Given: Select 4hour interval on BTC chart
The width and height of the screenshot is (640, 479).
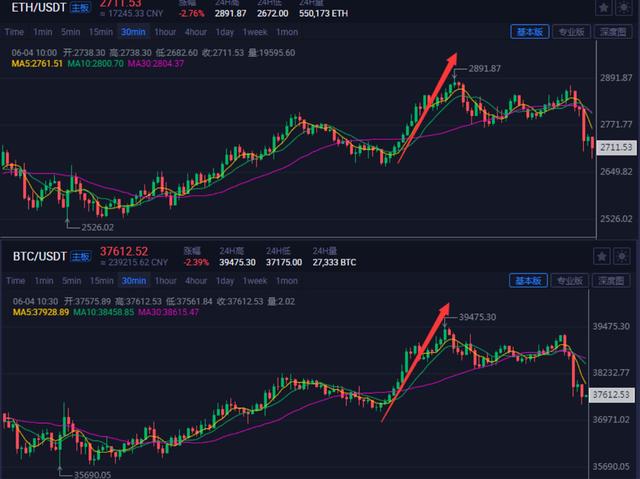Looking at the screenshot, I should (196, 281).
